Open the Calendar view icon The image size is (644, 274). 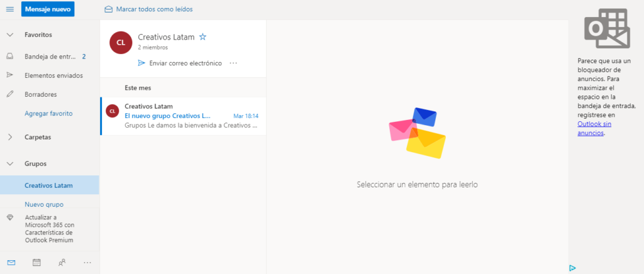point(36,263)
